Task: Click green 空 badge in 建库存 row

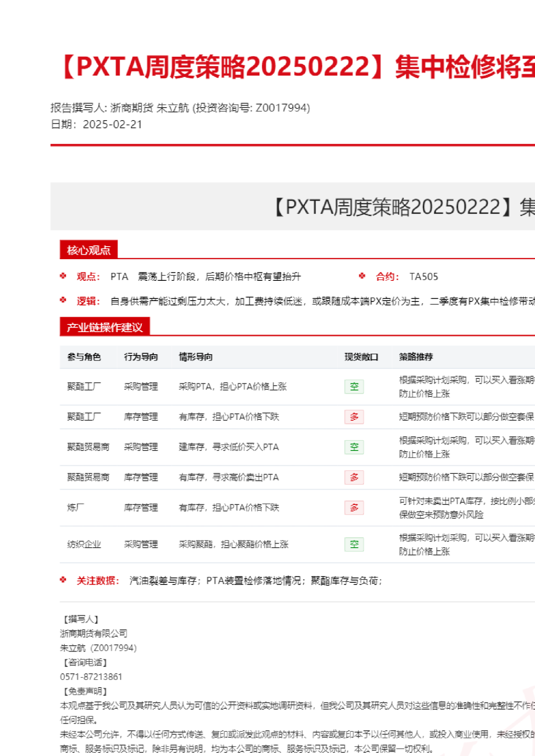Action: (354, 447)
